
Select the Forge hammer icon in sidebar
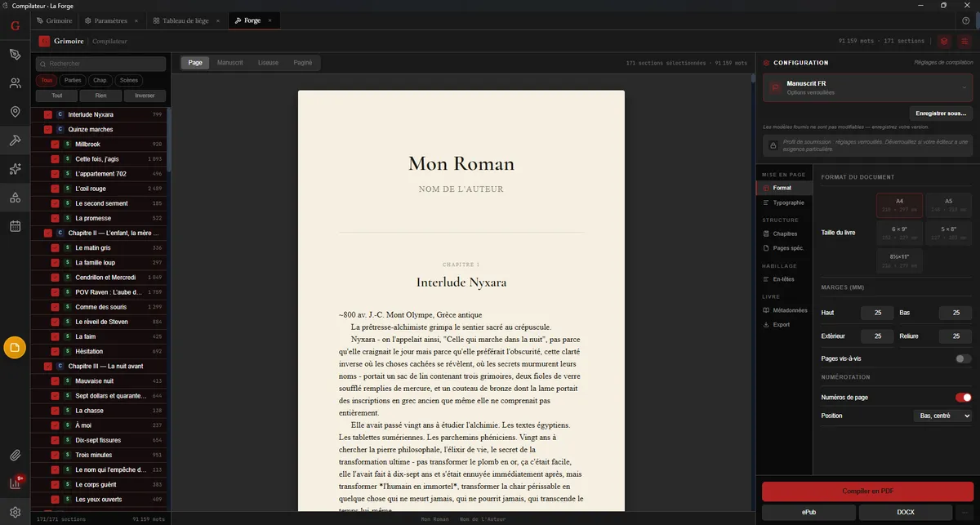pyautogui.click(x=15, y=140)
